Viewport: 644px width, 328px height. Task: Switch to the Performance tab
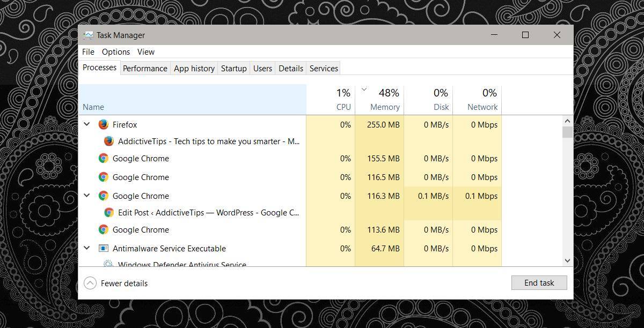[145, 68]
